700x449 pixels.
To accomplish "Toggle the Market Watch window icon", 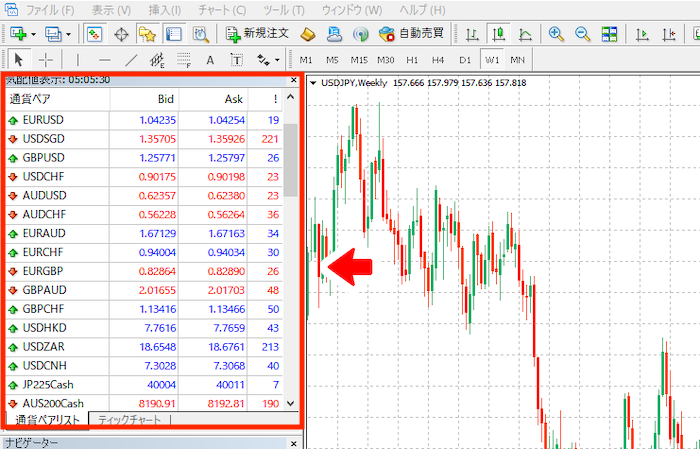I will (x=94, y=34).
